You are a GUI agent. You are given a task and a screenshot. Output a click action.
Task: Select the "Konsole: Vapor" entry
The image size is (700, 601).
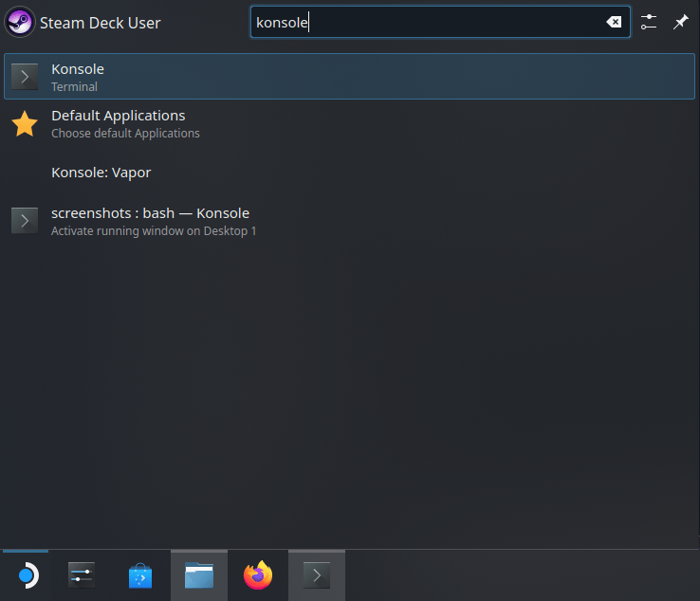pyautogui.click(x=101, y=173)
